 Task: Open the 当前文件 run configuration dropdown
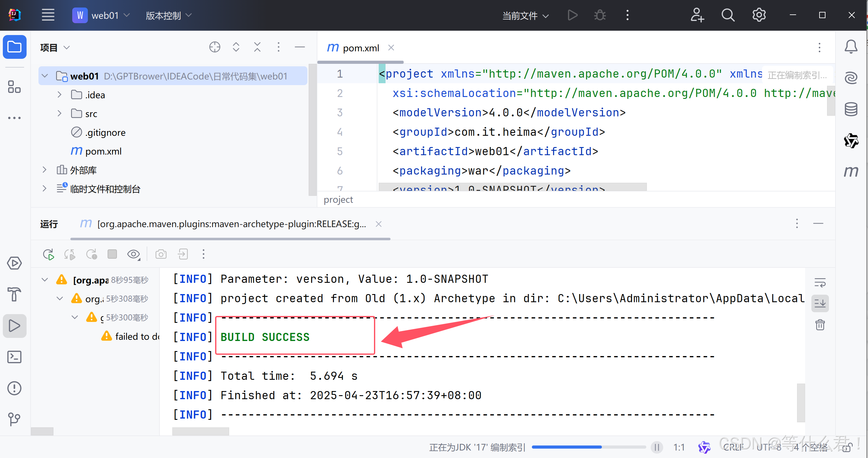(x=525, y=16)
